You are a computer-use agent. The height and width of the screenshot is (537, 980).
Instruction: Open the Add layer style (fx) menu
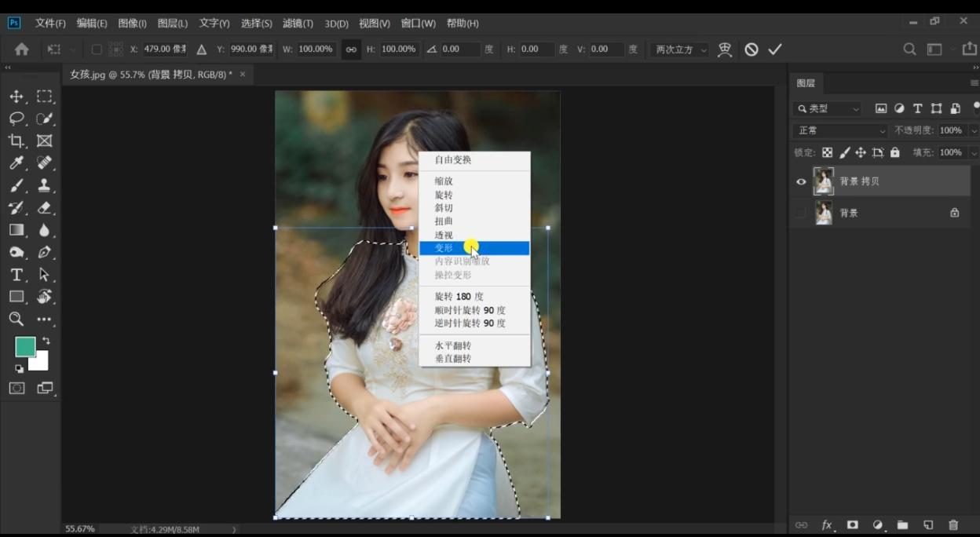[825, 524]
